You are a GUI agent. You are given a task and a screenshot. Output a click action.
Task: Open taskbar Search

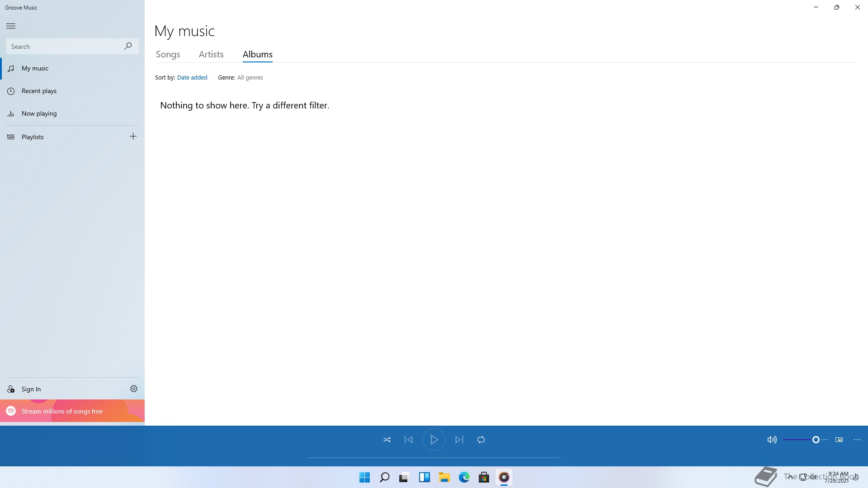(385, 477)
